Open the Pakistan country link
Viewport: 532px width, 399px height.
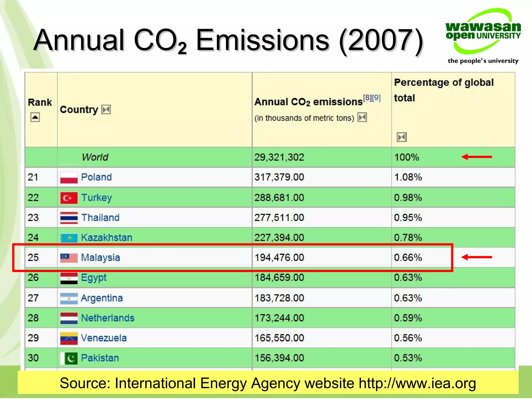tap(100, 358)
